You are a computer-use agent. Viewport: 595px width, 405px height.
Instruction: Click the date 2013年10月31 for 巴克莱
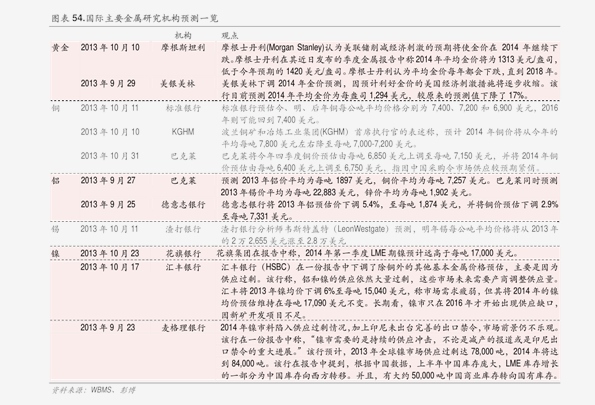pos(110,156)
